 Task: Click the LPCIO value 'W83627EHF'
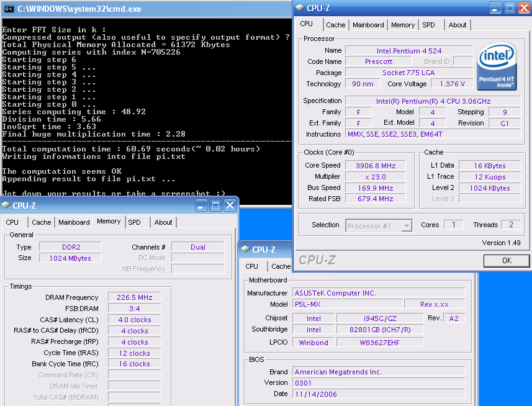point(380,343)
